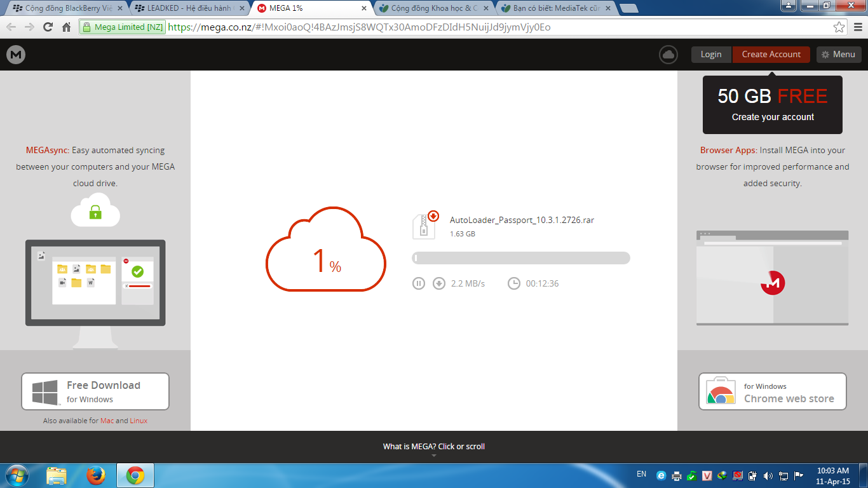Pause the AutoLoader download
Screen dimensions: 868x488
tap(418, 283)
